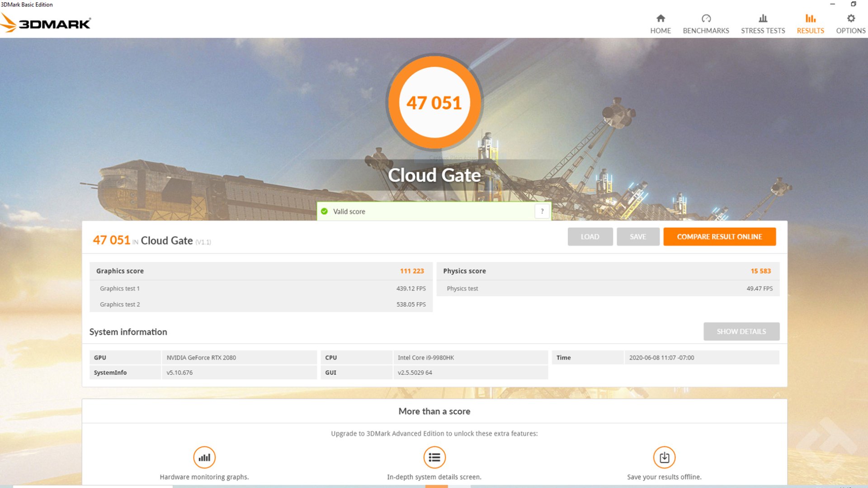Click the 47 051 in Cloud Gate result heading
Screen dimensions: 868x488
coord(152,240)
